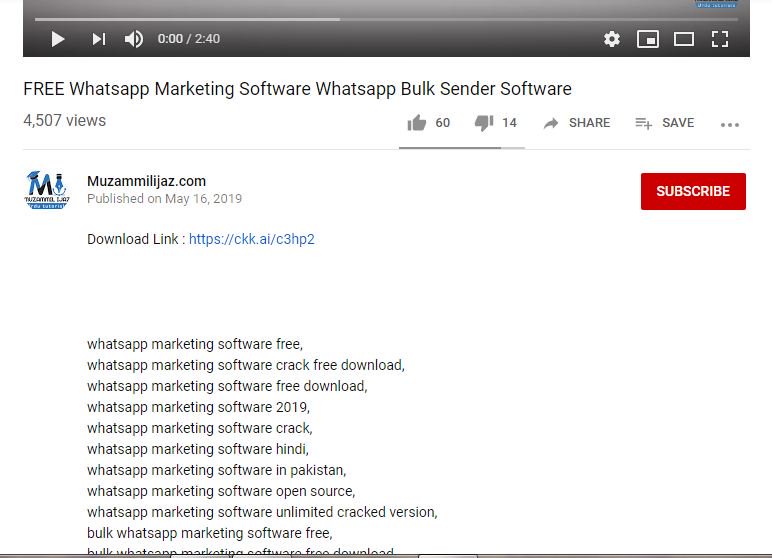The height and width of the screenshot is (558, 772).
Task: Click 'bulk whatsapp marketing software free,' line
Action: (210, 533)
